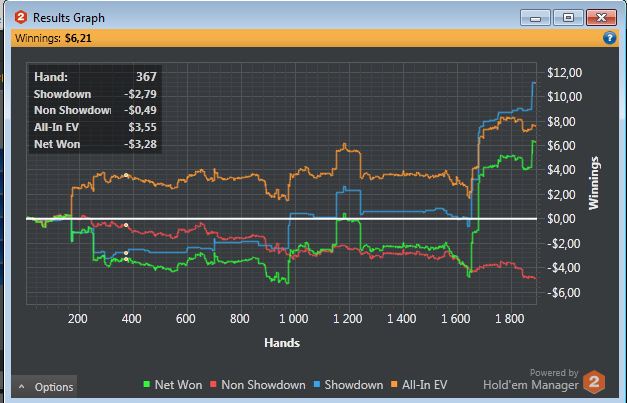The height and width of the screenshot is (403, 627).
Task: Click the blue Showdown legend swatch
Action: pyautogui.click(x=317, y=385)
